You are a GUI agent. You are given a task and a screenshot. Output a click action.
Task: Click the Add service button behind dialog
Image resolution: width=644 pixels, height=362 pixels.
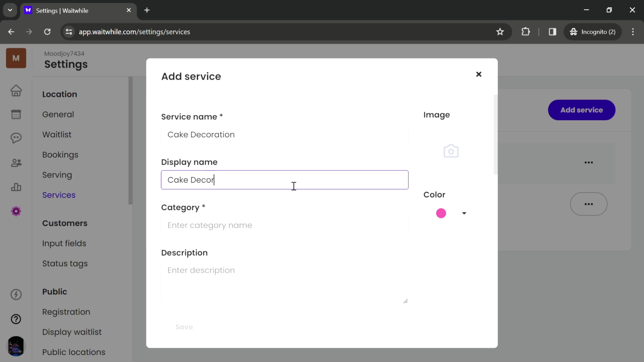click(581, 110)
